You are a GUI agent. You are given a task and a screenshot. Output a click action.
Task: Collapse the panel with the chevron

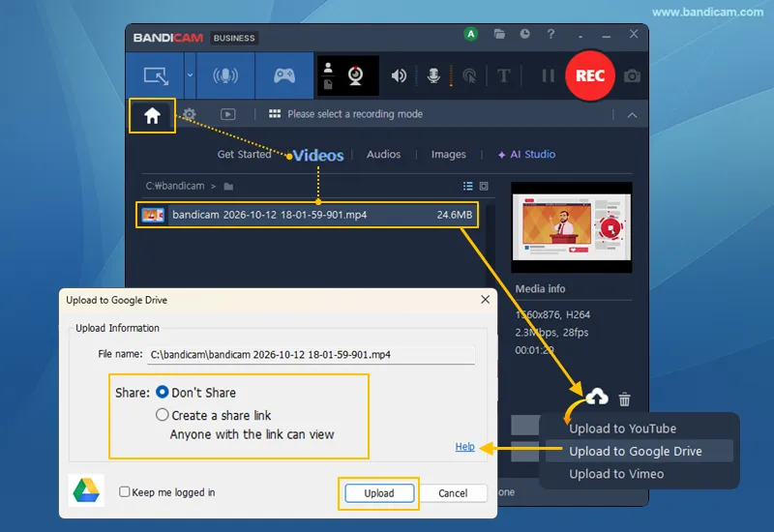pos(632,115)
